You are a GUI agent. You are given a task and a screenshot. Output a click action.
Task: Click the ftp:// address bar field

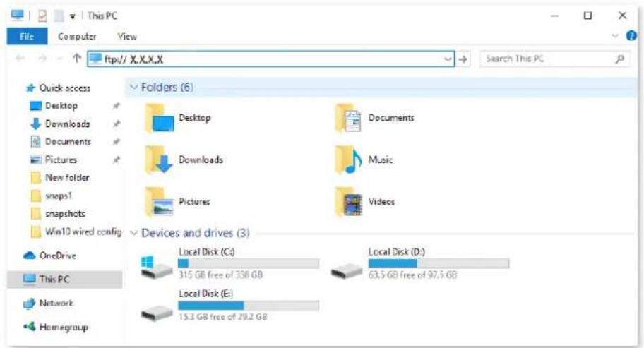point(271,59)
